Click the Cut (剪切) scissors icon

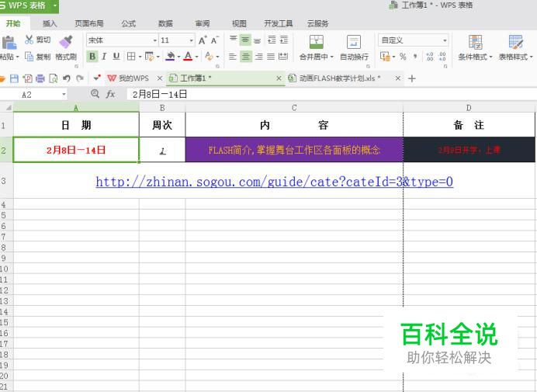tap(29, 40)
